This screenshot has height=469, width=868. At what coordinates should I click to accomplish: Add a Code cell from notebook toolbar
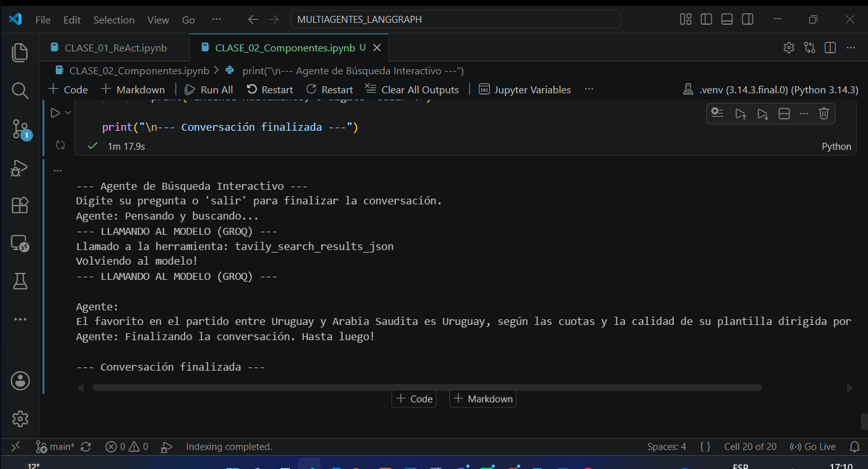tap(69, 89)
